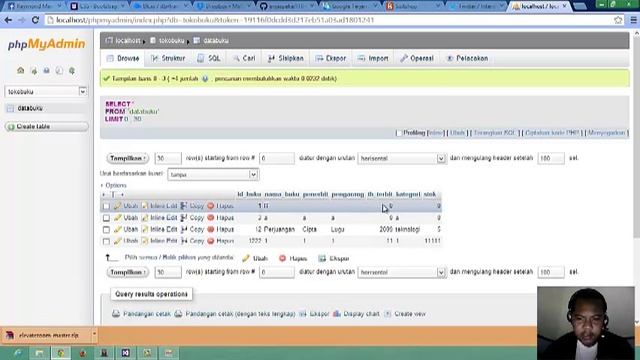Open the tokobuku database dropdown

46,91
